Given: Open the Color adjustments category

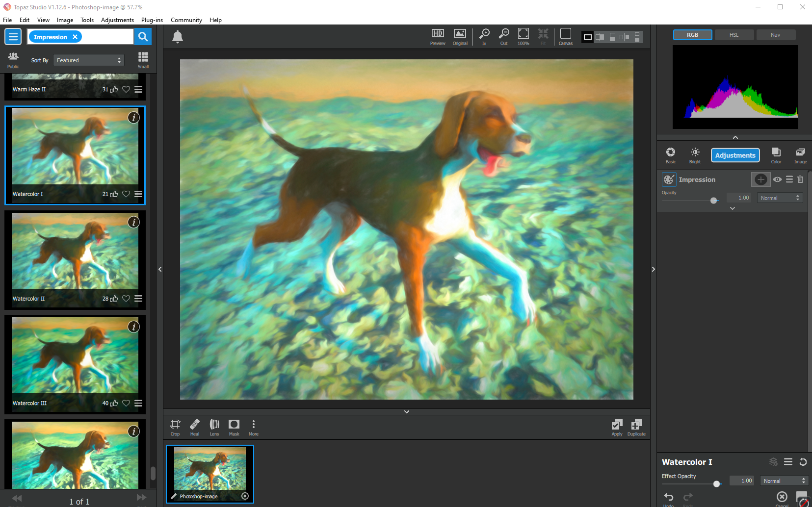Looking at the screenshot, I should (x=776, y=155).
